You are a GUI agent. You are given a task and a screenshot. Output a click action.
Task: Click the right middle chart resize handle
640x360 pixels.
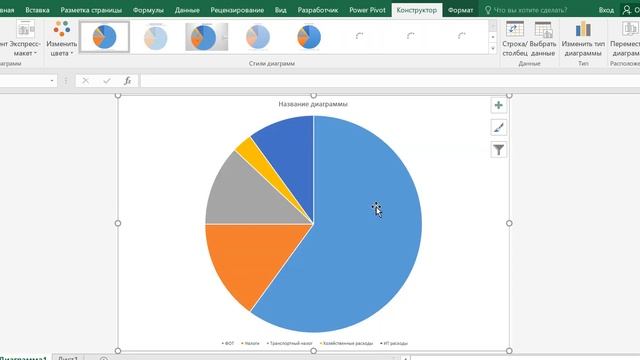click(x=509, y=223)
